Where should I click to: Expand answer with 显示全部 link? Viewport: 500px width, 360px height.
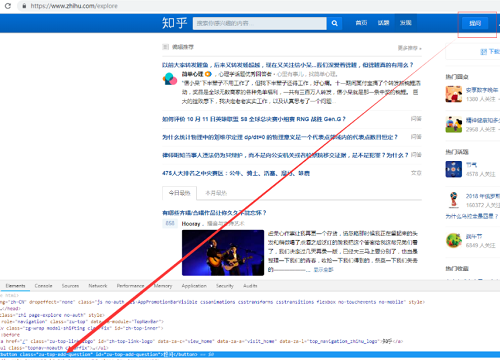(323, 269)
